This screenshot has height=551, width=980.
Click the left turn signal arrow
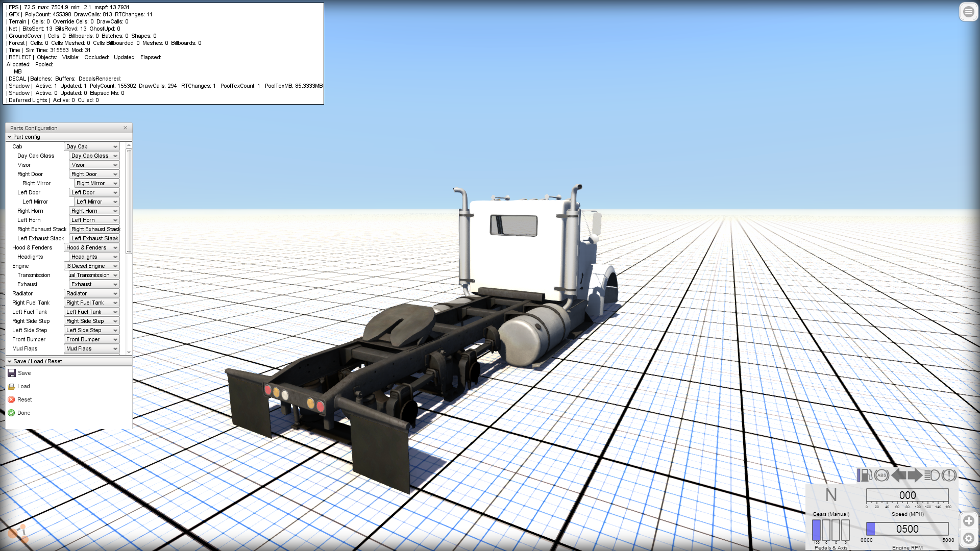click(x=898, y=475)
